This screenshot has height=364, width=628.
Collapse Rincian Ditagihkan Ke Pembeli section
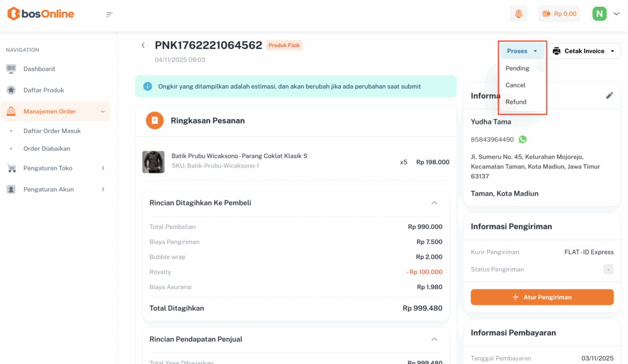pos(434,203)
